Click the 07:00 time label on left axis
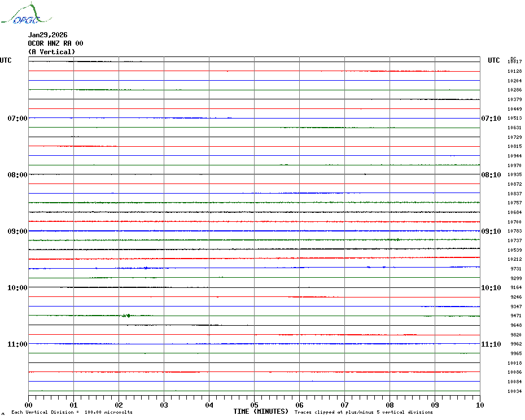The width and height of the screenshot is (525, 420). [17, 119]
